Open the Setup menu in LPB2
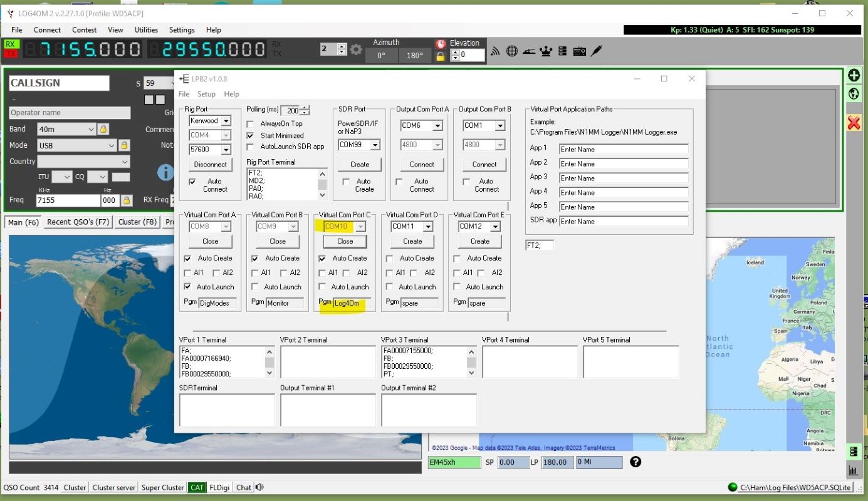 tap(206, 94)
